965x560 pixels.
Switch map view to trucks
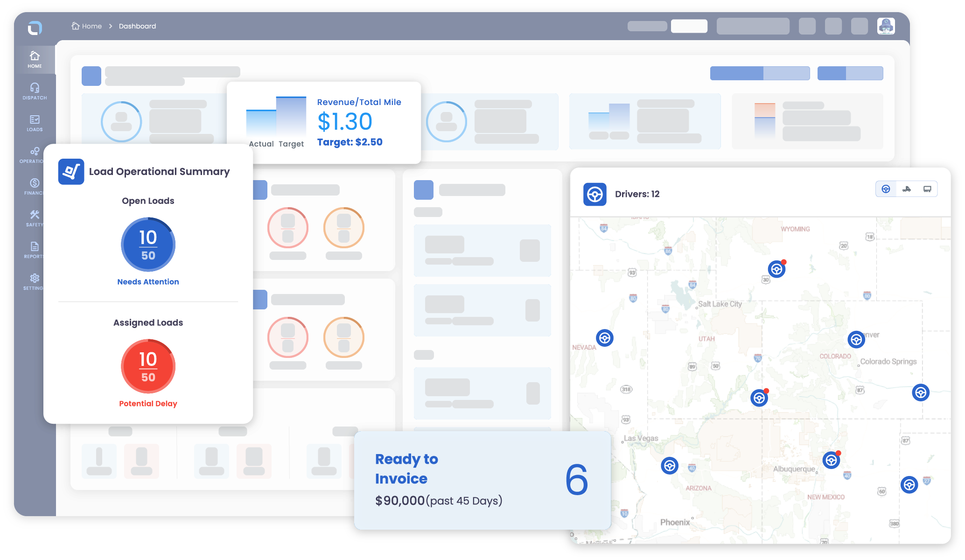907,189
